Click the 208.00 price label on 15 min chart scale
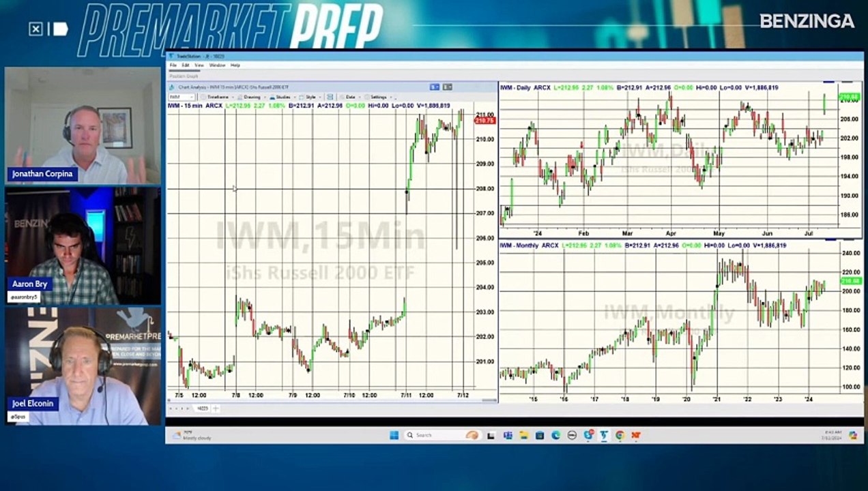The width and height of the screenshot is (868, 491). [x=485, y=189]
